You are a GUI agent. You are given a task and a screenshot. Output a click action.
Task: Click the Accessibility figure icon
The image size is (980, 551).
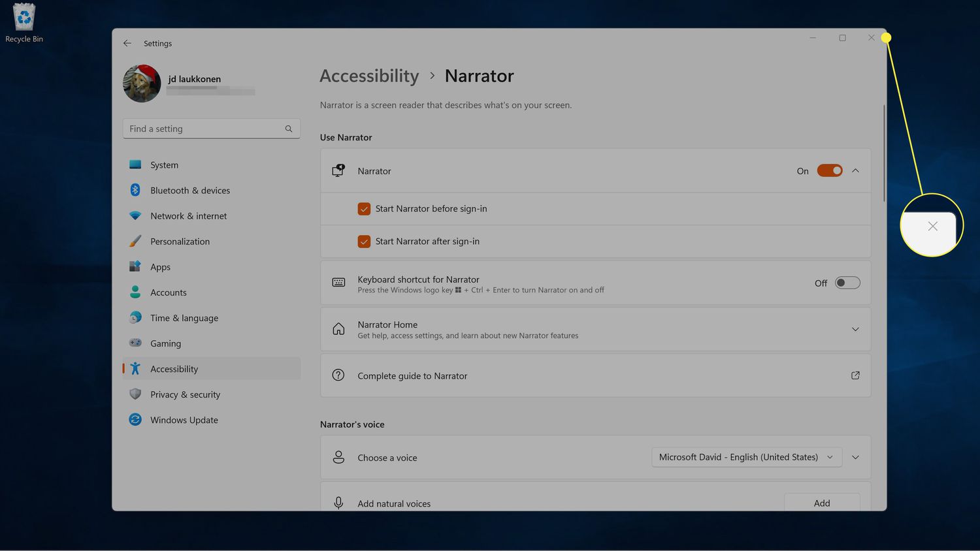point(135,368)
